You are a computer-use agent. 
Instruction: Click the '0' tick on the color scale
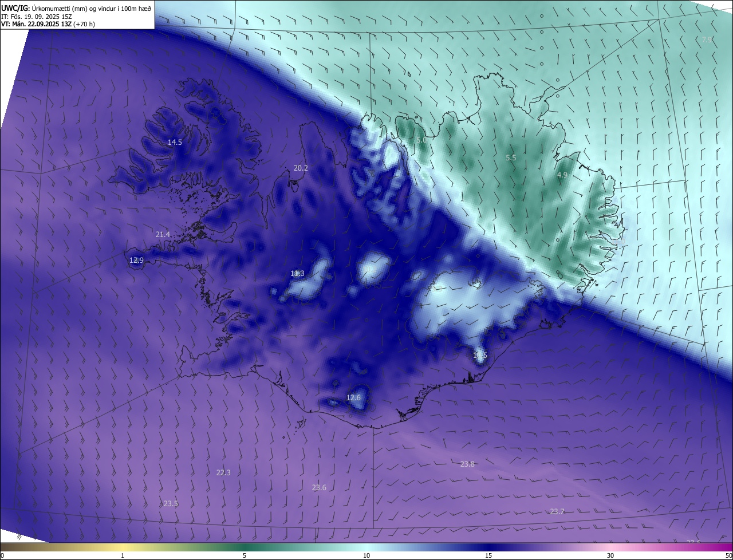click(x=2, y=555)
